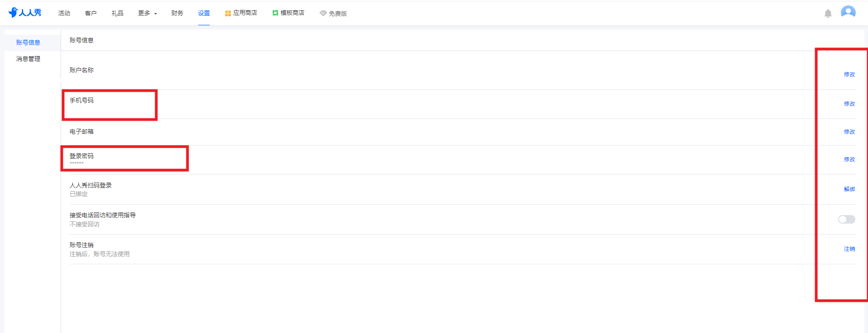
Task: Open the 财务 menu
Action: click(177, 13)
